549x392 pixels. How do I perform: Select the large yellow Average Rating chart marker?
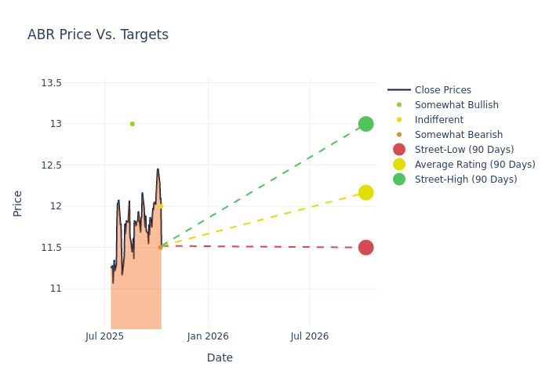365,193
